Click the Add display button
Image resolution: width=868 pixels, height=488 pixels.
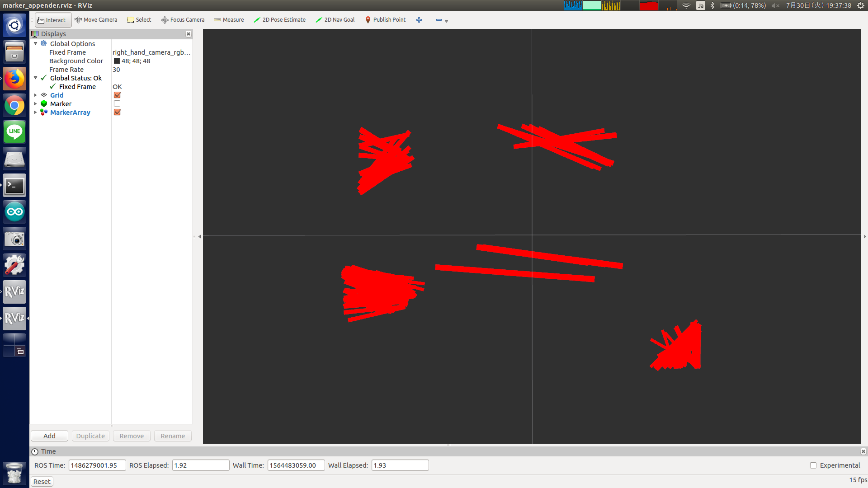click(x=49, y=436)
